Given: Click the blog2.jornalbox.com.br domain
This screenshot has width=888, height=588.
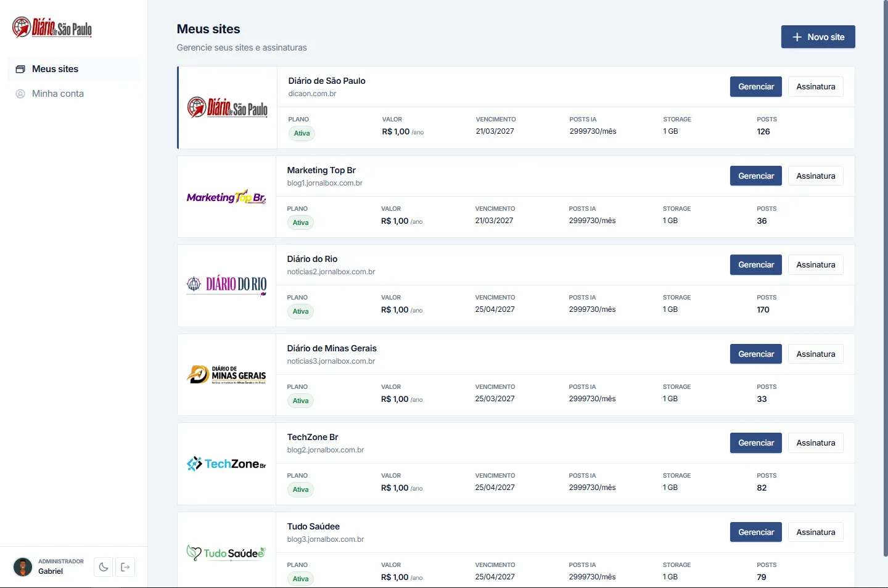Looking at the screenshot, I should [326, 450].
